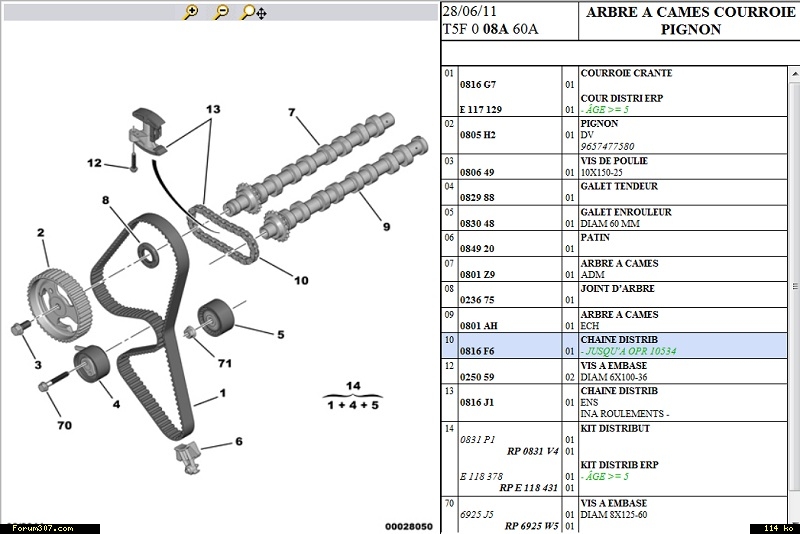Click callout 6 near the lower guide

(x=238, y=441)
